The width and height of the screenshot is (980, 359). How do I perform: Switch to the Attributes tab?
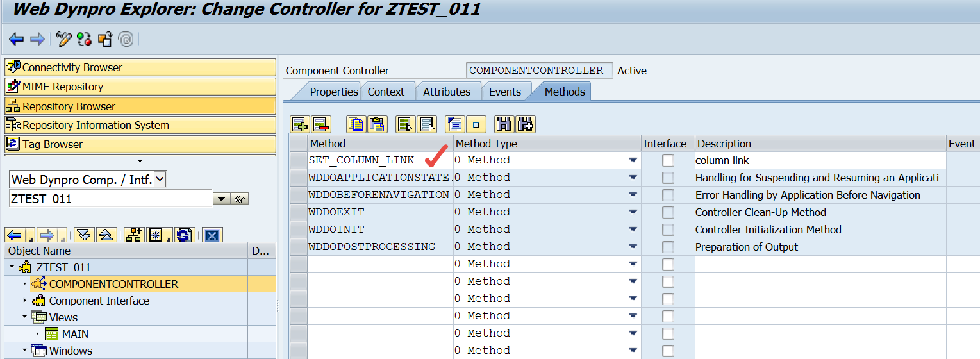[447, 92]
